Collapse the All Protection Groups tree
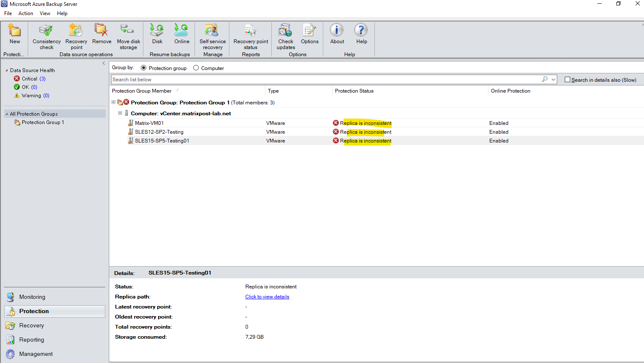The image size is (644, 363). [x=7, y=114]
